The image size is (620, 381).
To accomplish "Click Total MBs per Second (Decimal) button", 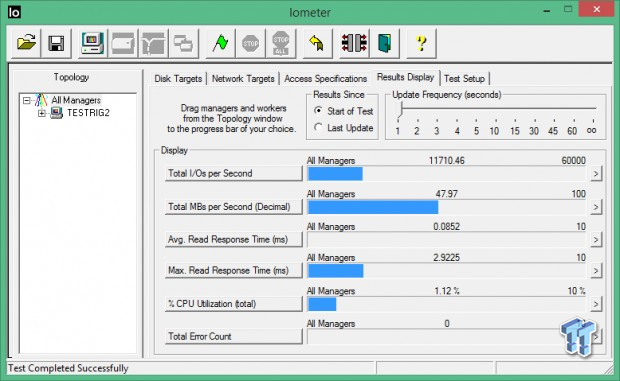I will 233,207.
